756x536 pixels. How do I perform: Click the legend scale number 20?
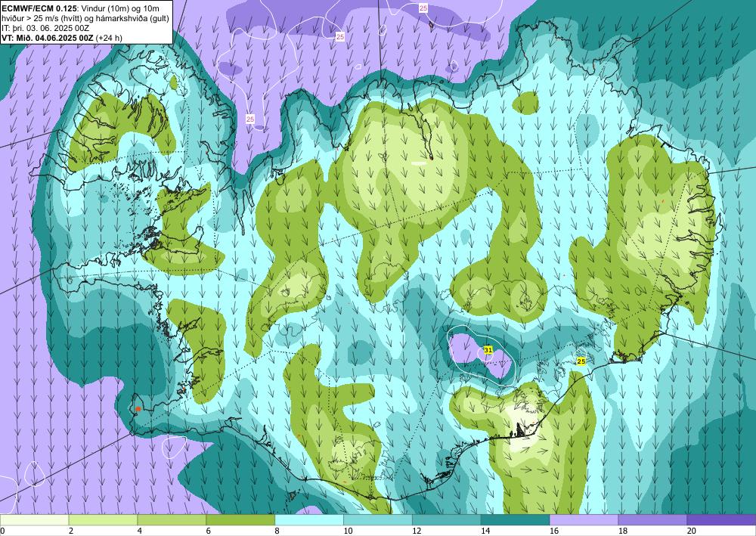pos(692,531)
